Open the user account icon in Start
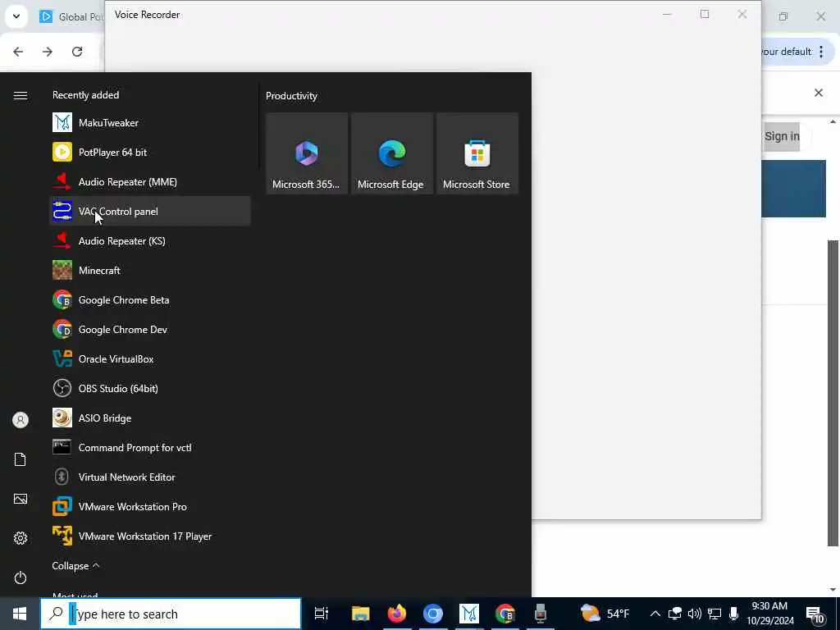Viewport: 840px width, 630px height. pyautogui.click(x=21, y=420)
